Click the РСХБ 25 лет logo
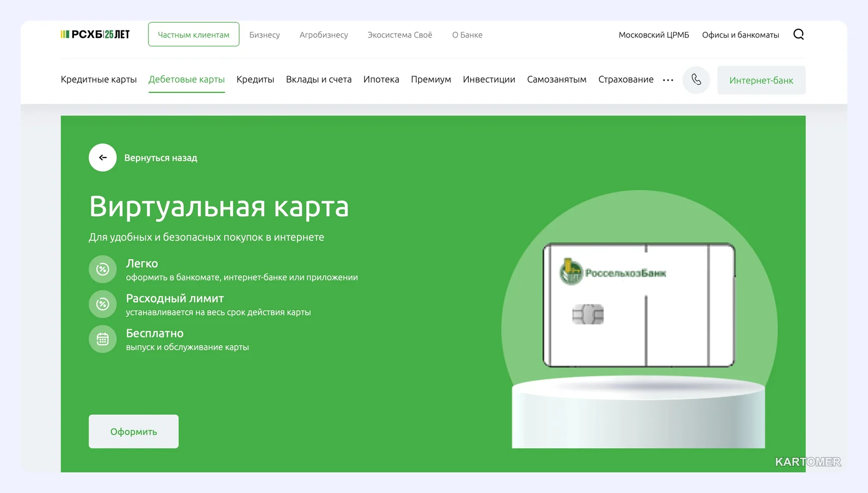Screen dimensions: 868x493 [95, 34]
